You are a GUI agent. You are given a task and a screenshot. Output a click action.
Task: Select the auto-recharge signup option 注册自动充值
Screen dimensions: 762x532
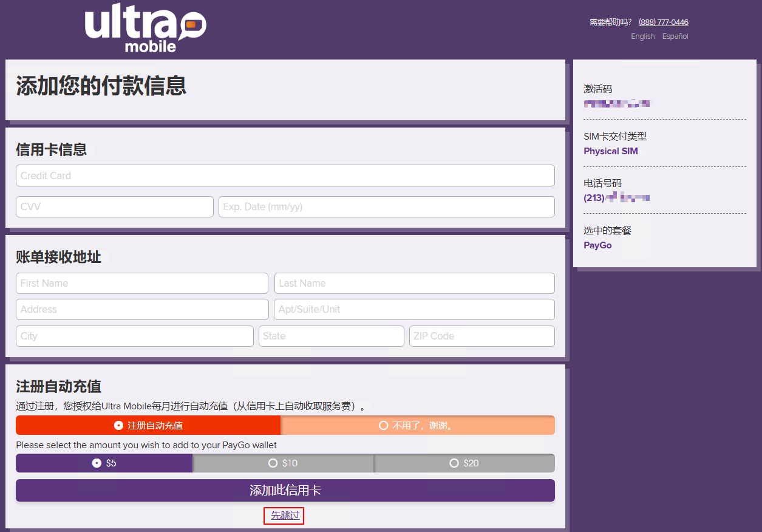tap(148, 425)
